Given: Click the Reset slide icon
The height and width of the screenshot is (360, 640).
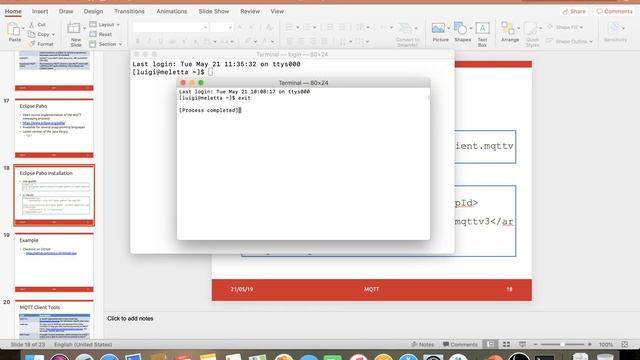Looking at the screenshot, I should coord(93,34).
